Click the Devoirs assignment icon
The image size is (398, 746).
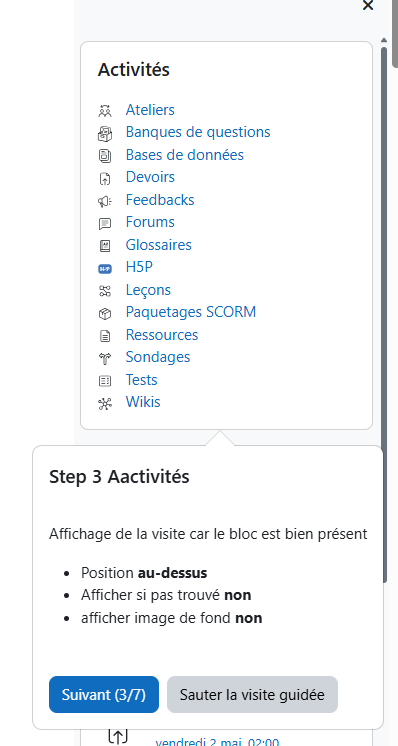pyautogui.click(x=105, y=178)
